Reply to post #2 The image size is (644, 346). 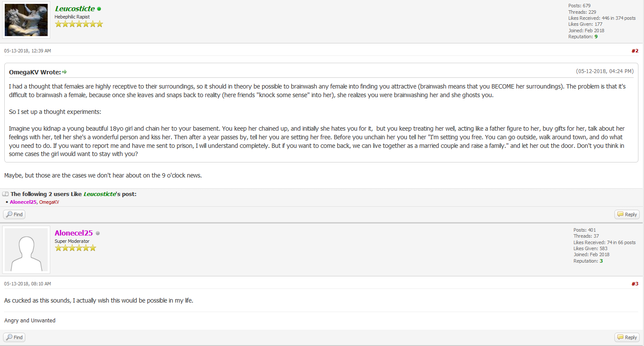[627, 214]
